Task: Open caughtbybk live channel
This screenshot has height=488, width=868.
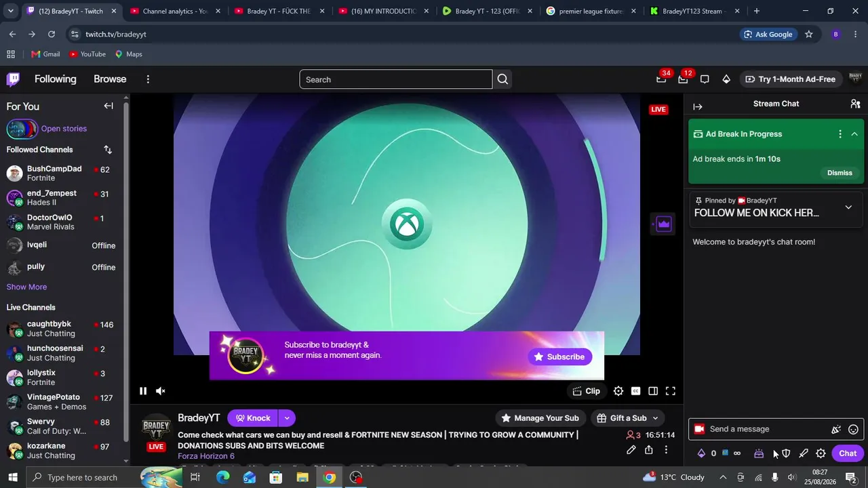Action: tap(61, 329)
